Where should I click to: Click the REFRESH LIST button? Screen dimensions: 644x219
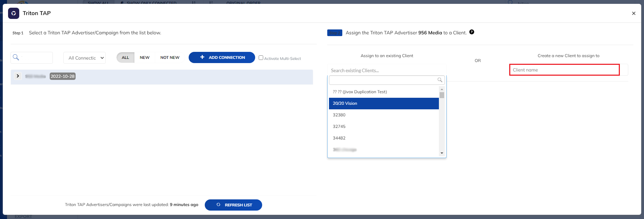(x=233, y=205)
